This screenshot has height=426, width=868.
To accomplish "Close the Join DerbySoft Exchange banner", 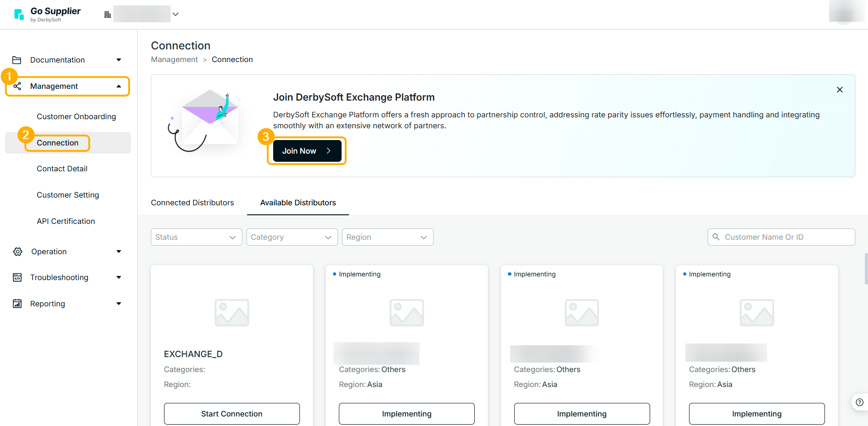I will click(x=839, y=90).
